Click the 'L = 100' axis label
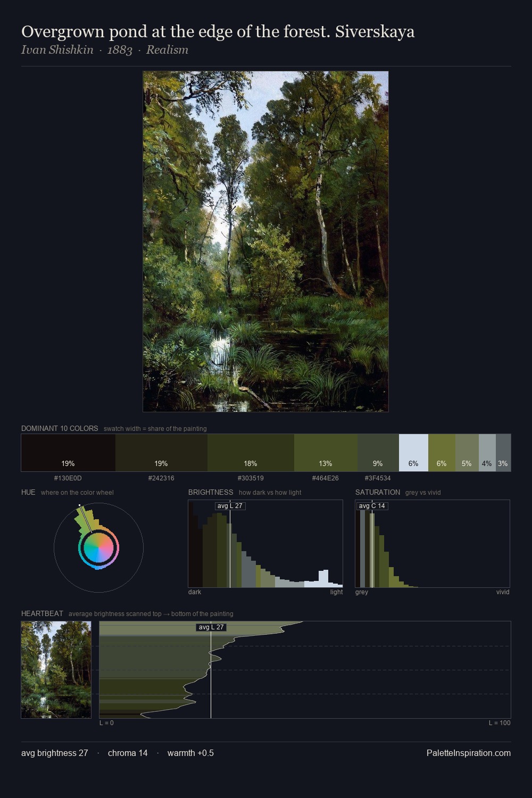This screenshot has width=532, height=798. [500, 723]
